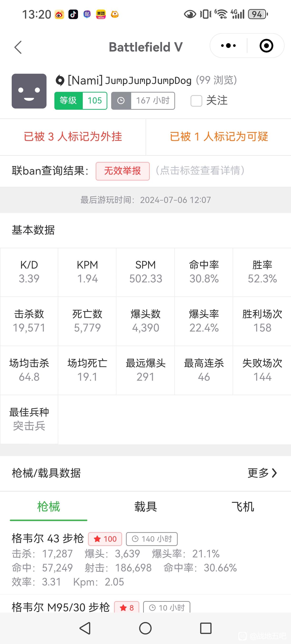The width and height of the screenshot is (291, 644).
Task: Open the three-dot mini program menu
Action: pos(228,46)
